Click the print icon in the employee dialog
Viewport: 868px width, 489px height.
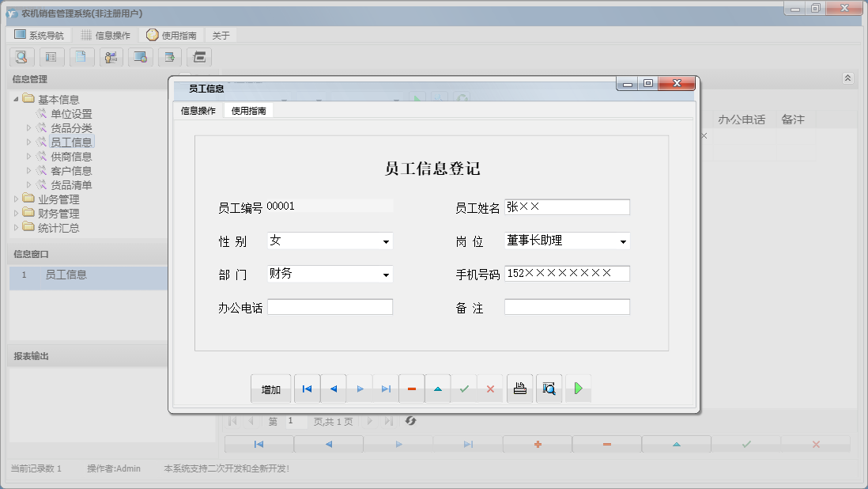pyautogui.click(x=519, y=388)
